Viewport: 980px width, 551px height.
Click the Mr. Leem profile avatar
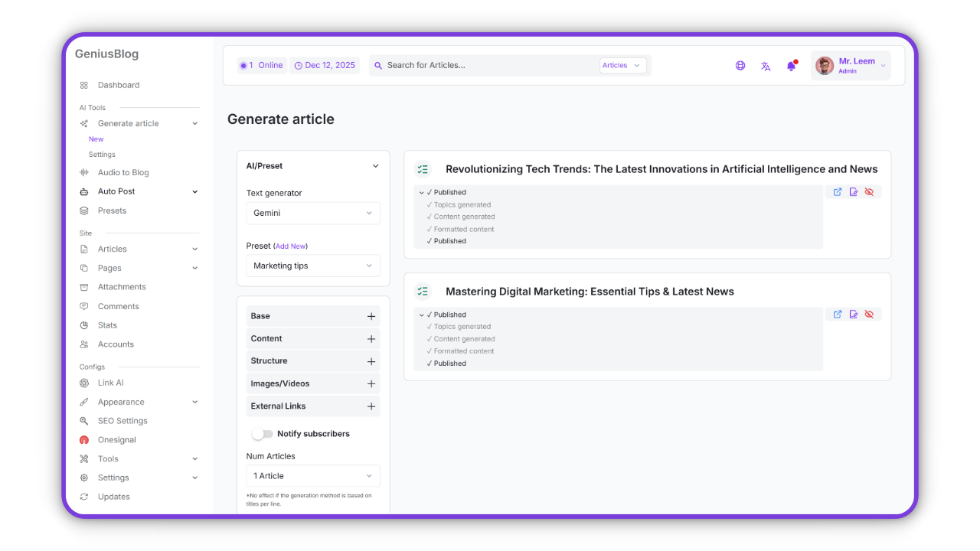825,66
